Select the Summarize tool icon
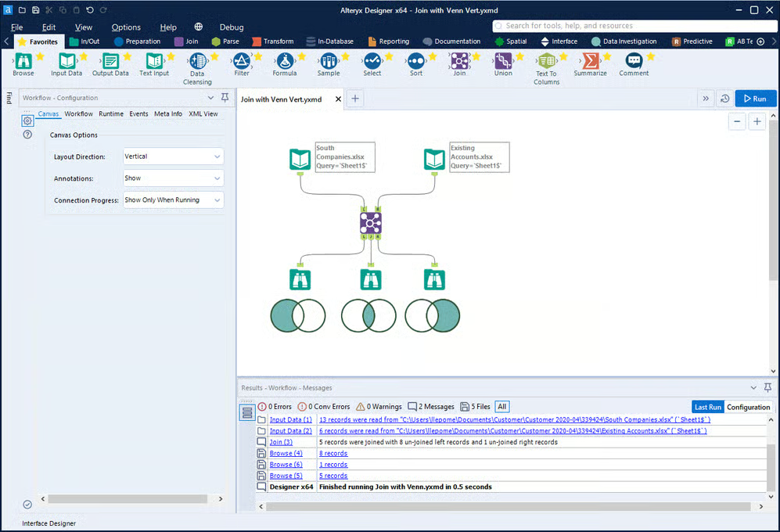Image resolution: width=780 pixels, height=532 pixels. point(591,61)
